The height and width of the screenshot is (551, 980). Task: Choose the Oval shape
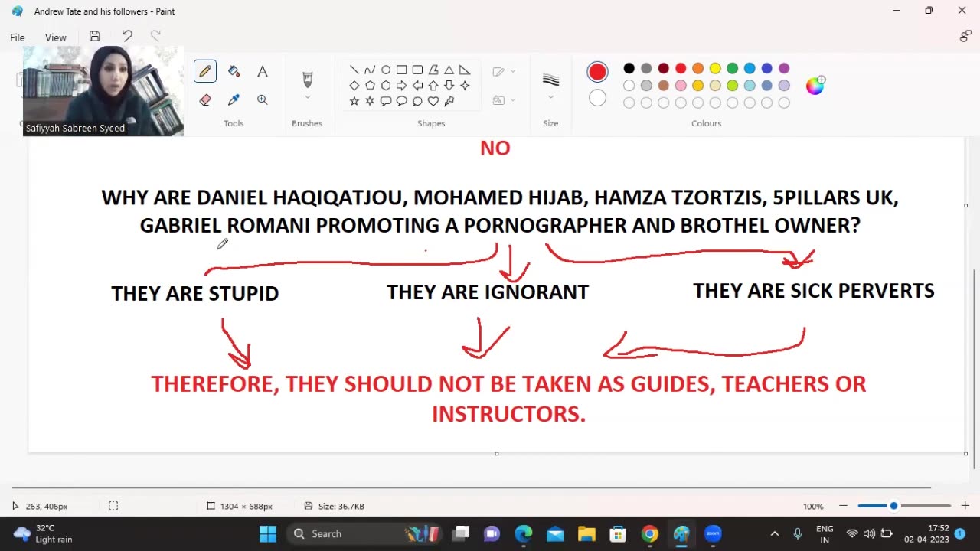tap(386, 70)
